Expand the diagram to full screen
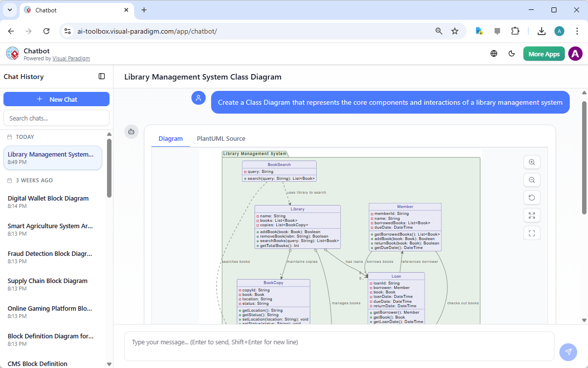588x368 pixels. 532,215
